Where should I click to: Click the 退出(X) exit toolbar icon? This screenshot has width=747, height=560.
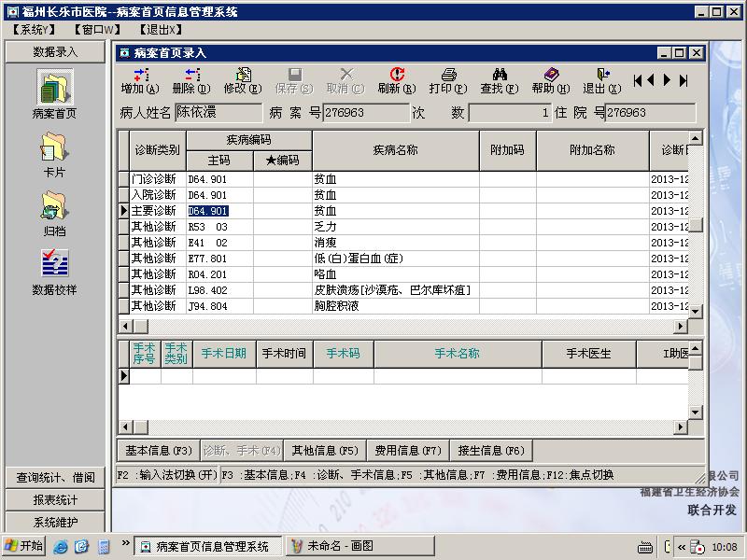[x=602, y=81]
